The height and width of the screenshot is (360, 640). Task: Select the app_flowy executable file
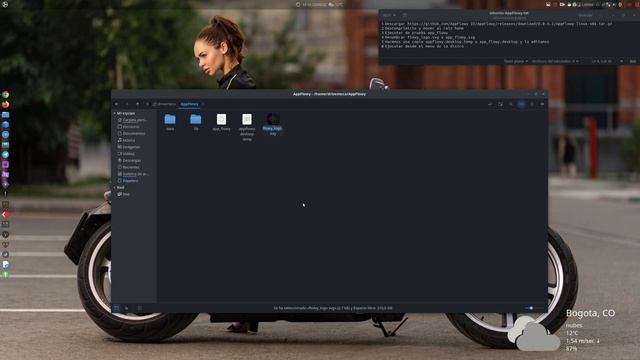(221, 122)
